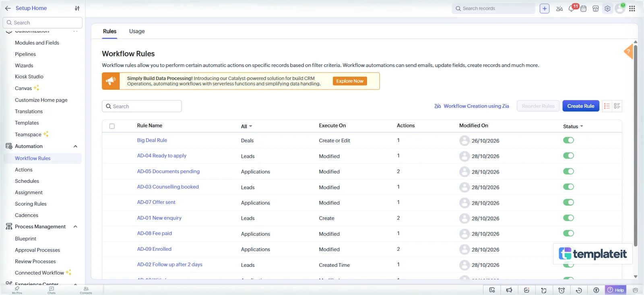644x295 pixels.
Task: Open the alarm clock reminders icon
Action: click(x=561, y=290)
